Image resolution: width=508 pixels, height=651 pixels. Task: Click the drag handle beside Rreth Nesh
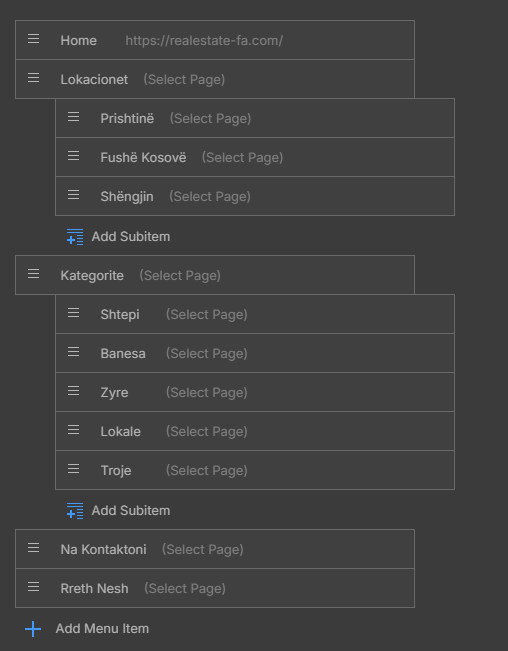(x=34, y=587)
